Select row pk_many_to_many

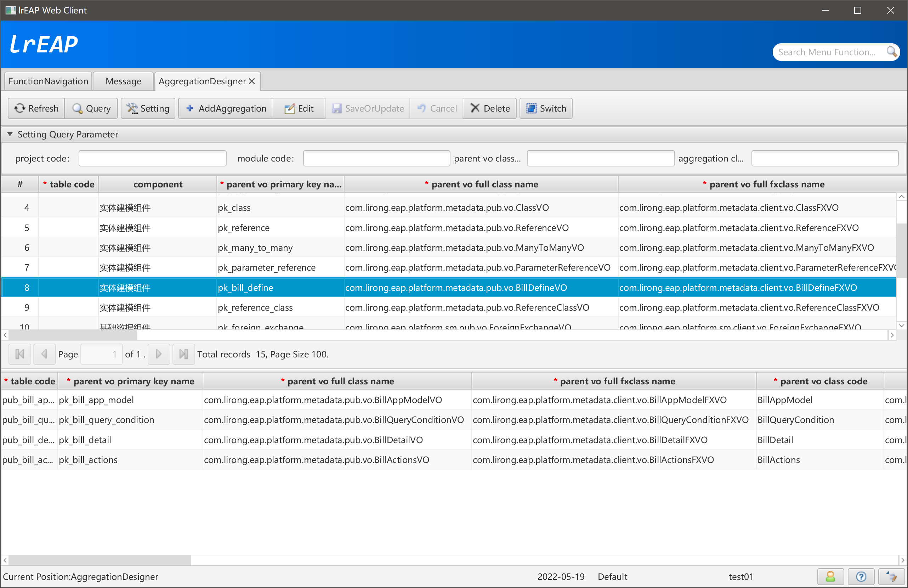448,248
